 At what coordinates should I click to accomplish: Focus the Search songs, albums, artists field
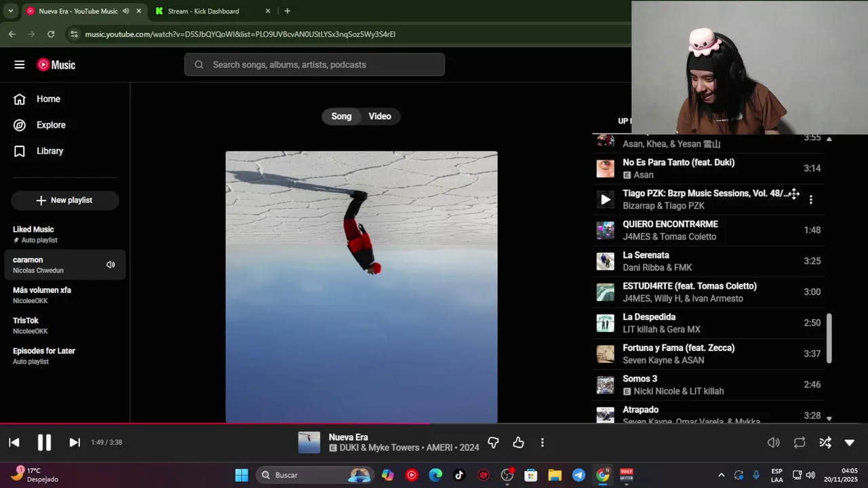click(x=314, y=64)
